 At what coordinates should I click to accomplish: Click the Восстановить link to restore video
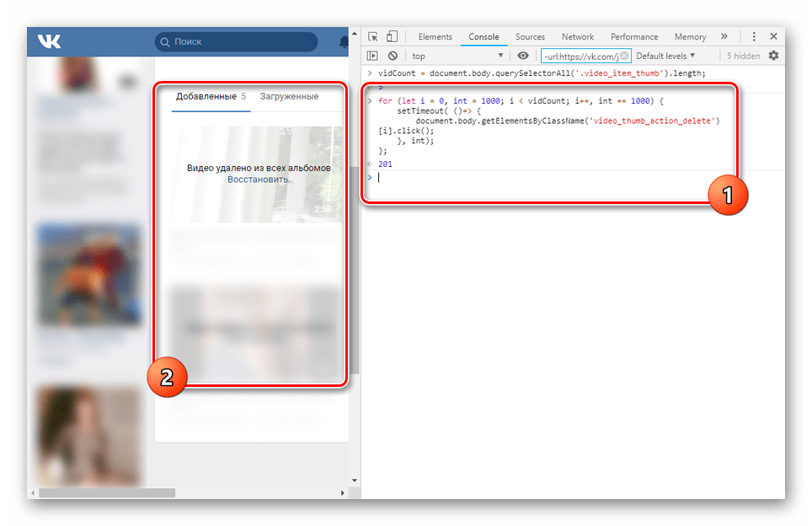[x=259, y=180]
